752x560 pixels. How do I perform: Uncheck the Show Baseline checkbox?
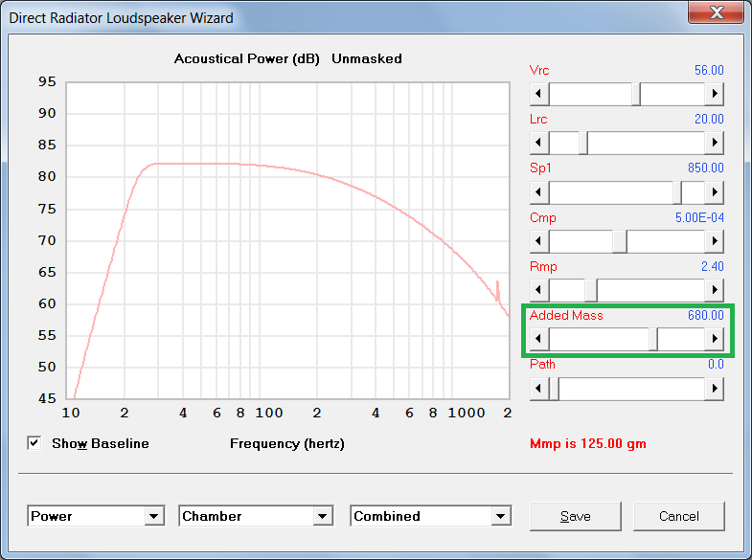pyautogui.click(x=34, y=443)
